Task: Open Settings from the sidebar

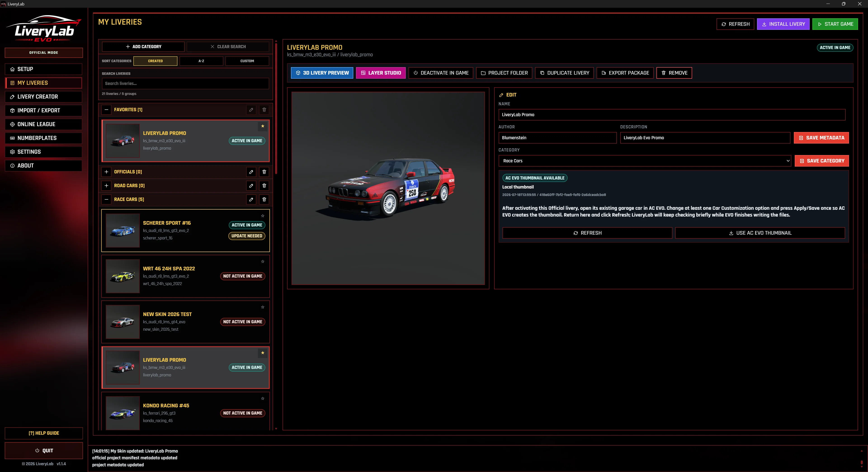Action: click(43, 152)
